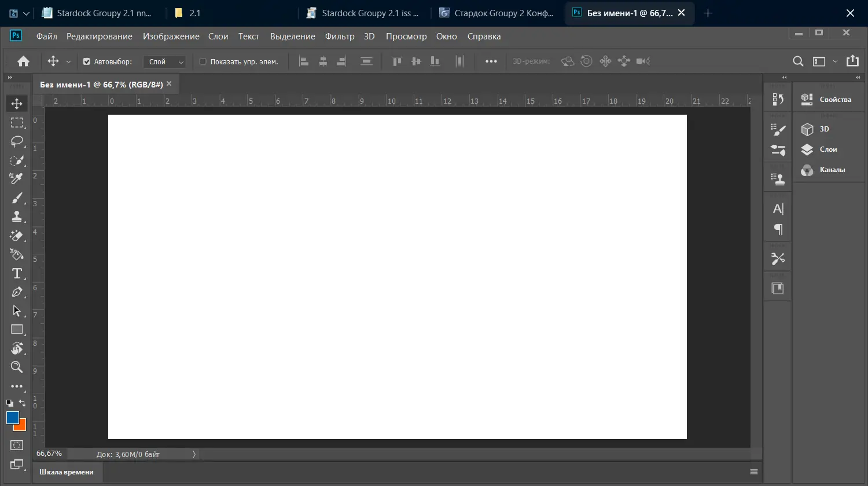This screenshot has height=486, width=868.
Task: Open the Фильтр menu
Action: click(340, 36)
